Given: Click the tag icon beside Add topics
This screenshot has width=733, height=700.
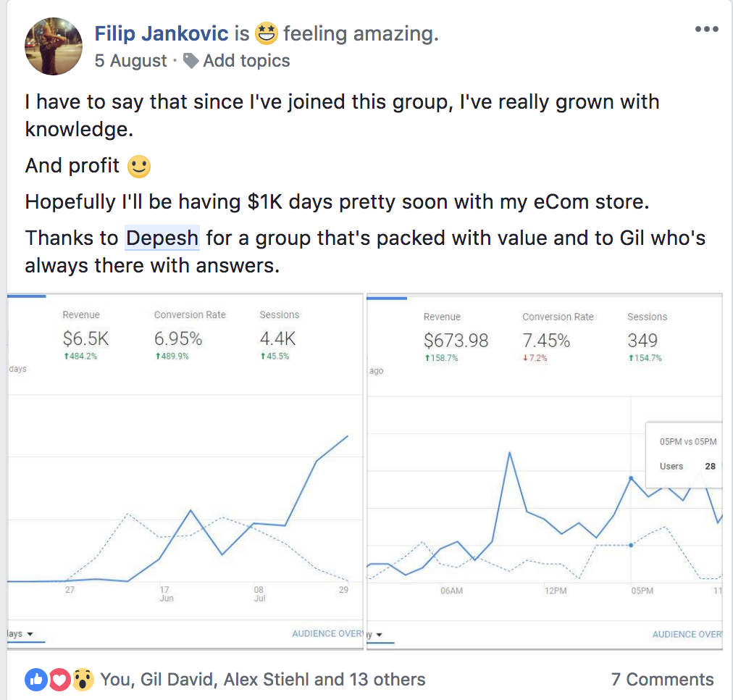Looking at the screenshot, I should (191, 61).
